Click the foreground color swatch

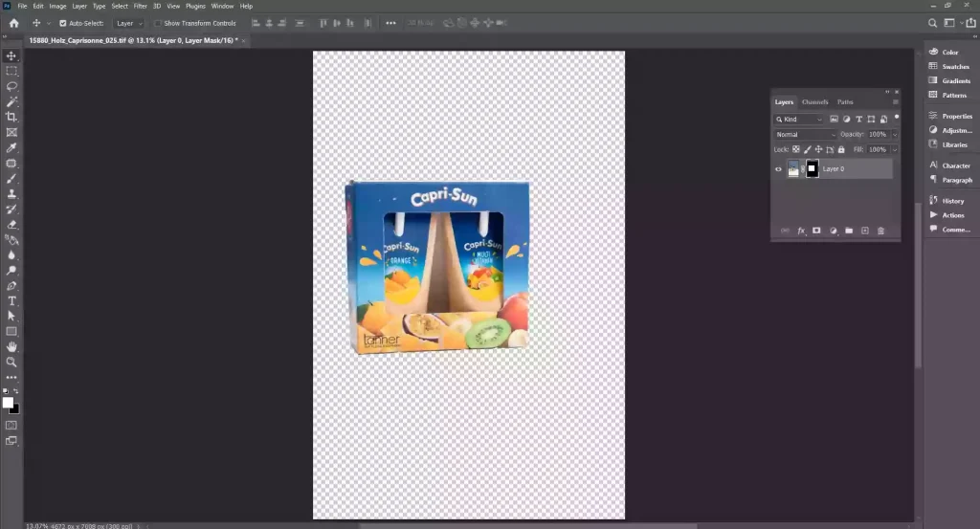pos(8,403)
